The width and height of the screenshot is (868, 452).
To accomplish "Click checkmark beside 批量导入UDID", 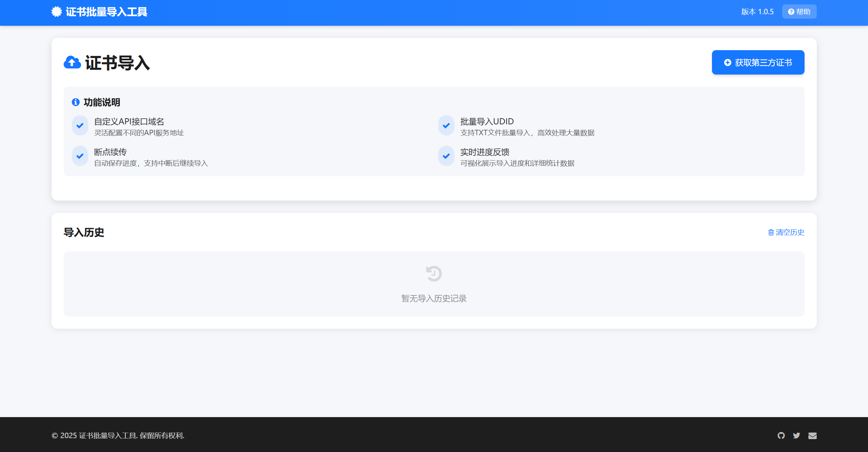I will (x=446, y=126).
